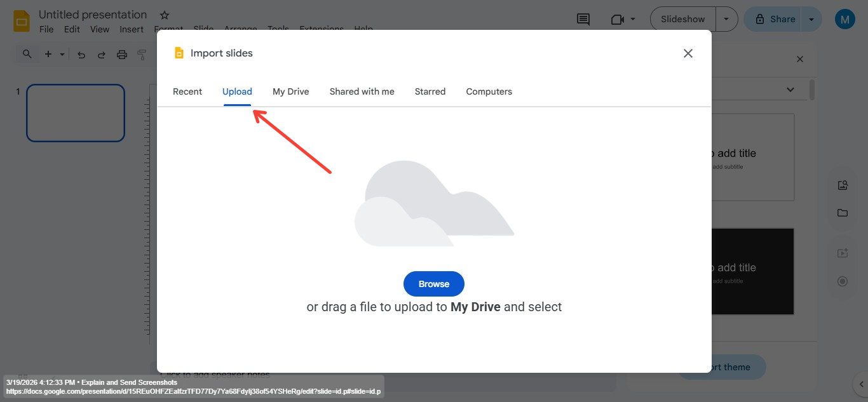Open the My Drive tab

pos(291,91)
